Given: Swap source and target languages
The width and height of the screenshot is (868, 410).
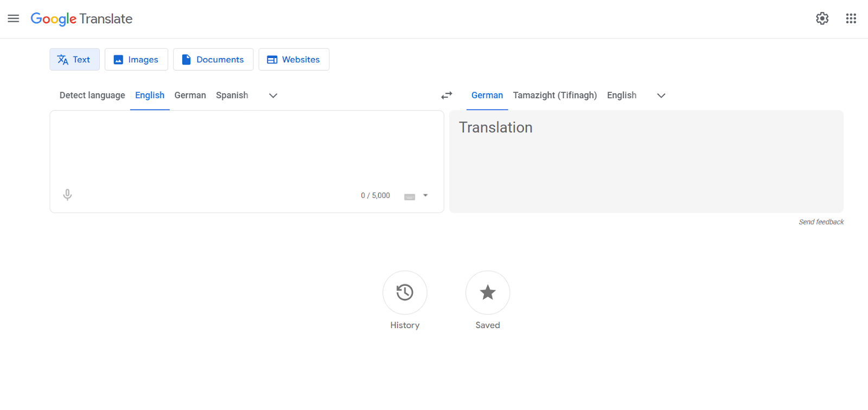Looking at the screenshot, I should click(446, 95).
